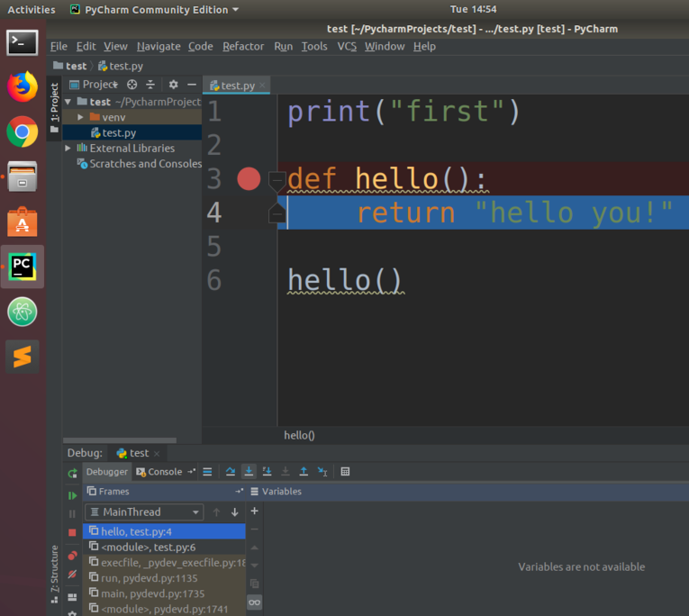Select next frame with down arrow
This screenshot has height=616, width=689.
[x=235, y=512]
